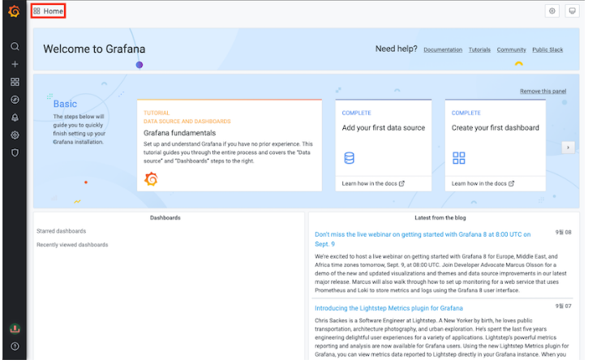Click Learn how in docs under dashboard

click(x=483, y=183)
